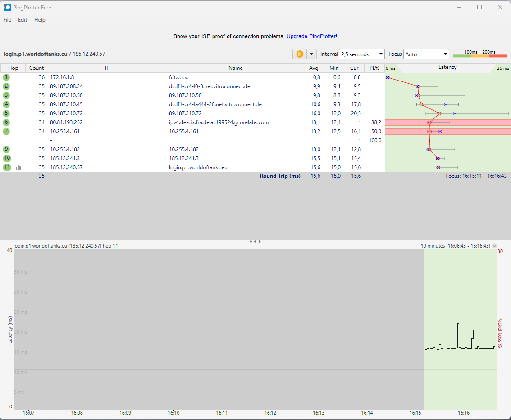Select hop 1 green circle icon
The image size is (511, 420).
click(6, 77)
